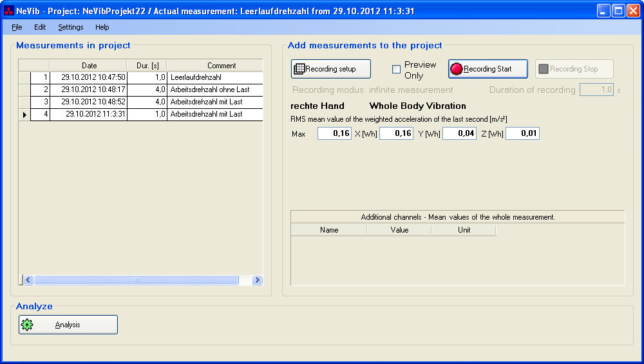Click the NeVib app icon in title bar
Viewport: 644px width, 364px height.
[x=8, y=11]
